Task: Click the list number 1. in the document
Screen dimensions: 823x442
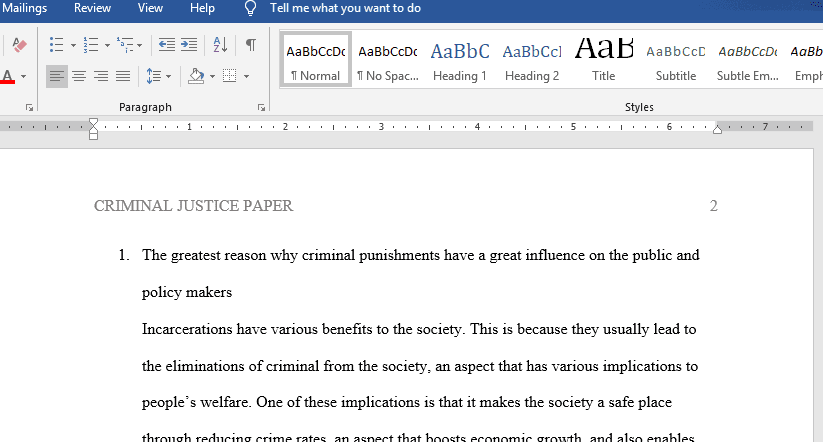Action: (x=124, y=255)
